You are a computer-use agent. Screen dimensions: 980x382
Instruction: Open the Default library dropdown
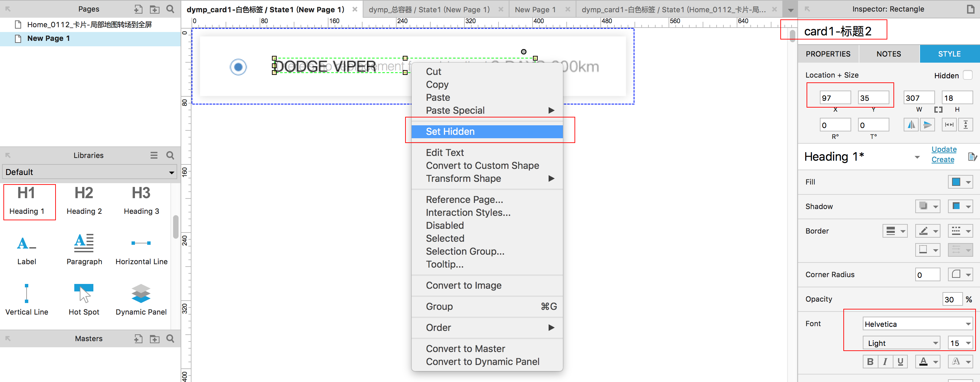coord(90,172)
